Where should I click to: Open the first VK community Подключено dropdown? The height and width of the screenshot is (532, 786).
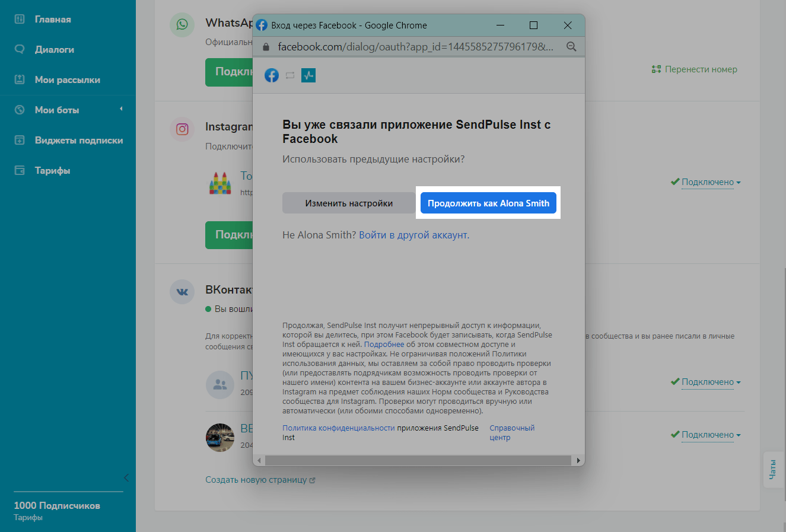click(x=706, y=382)
